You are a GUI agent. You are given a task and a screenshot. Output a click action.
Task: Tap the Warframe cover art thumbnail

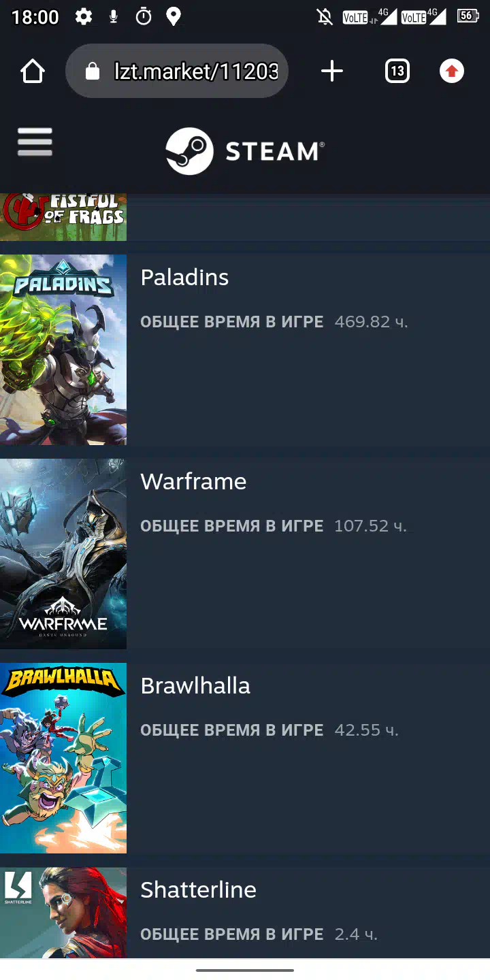click(x=63, y=554)
